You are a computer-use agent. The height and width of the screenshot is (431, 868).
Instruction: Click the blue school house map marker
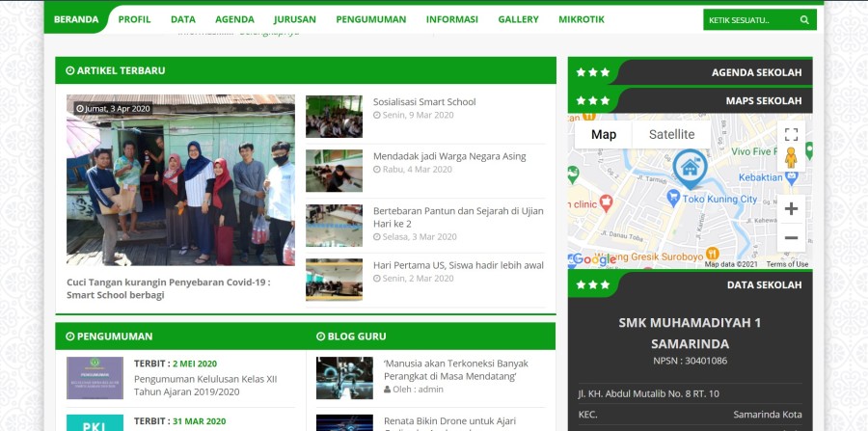pyautogui.click(x=690, y=168)
